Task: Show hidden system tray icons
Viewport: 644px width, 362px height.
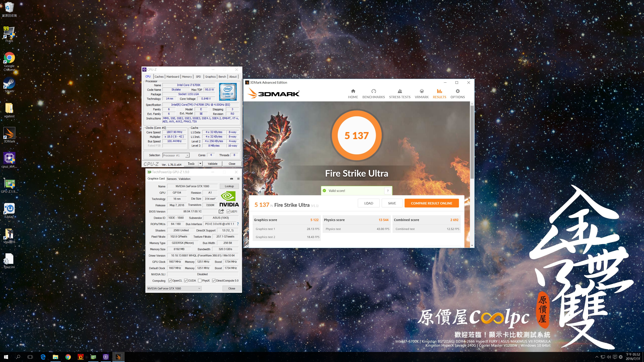Action: (x=597, y=357)
